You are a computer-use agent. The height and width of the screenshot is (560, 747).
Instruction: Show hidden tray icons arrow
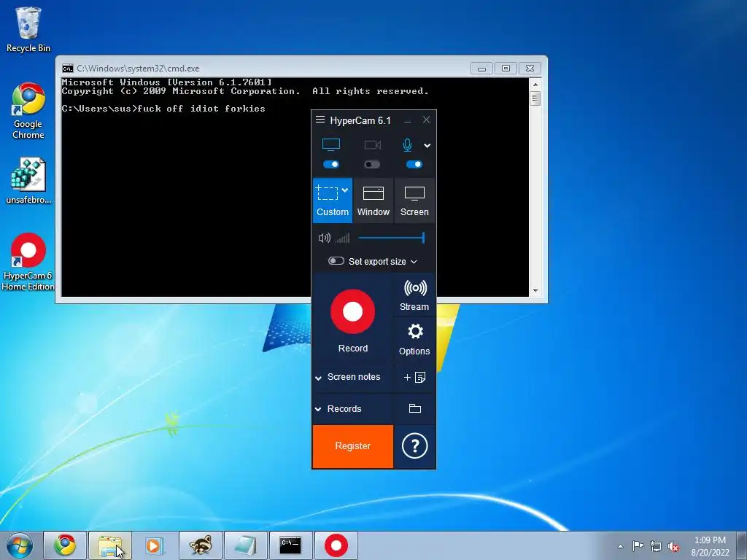[620, 546]
